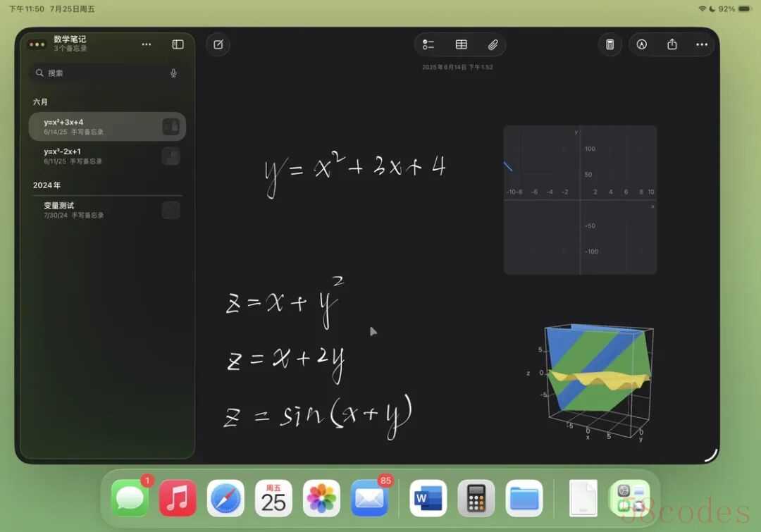Activate the markup pen tool icon
Viewport: 761px width, 532px height.
(641, 44)
